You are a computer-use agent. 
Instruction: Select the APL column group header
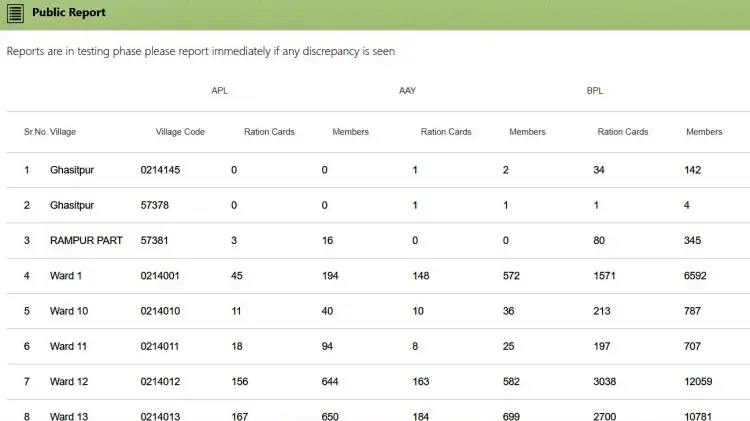[219, 91]
